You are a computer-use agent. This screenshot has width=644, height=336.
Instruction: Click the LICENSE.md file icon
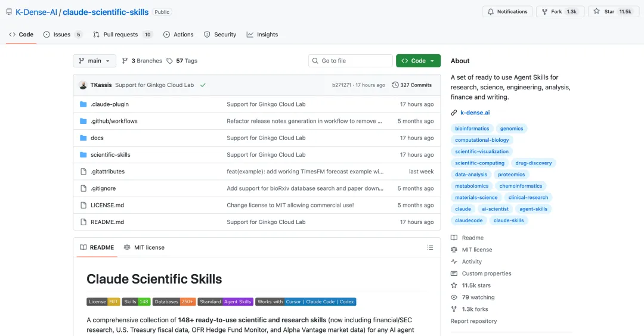[83, 205]
